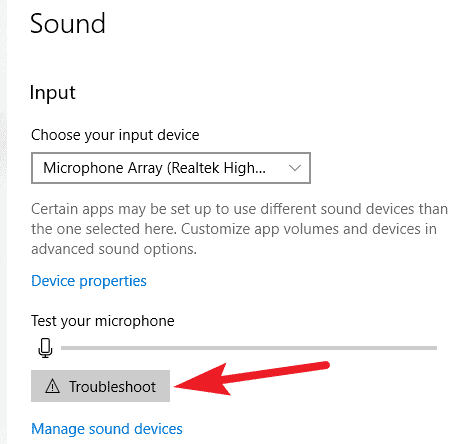Click the warning triangle icon on Troubleshoot

(52, 387)
